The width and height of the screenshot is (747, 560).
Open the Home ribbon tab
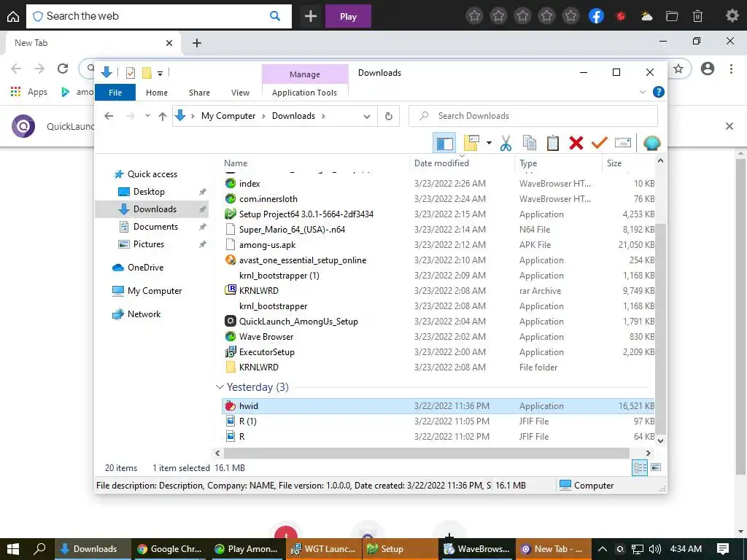157,93
